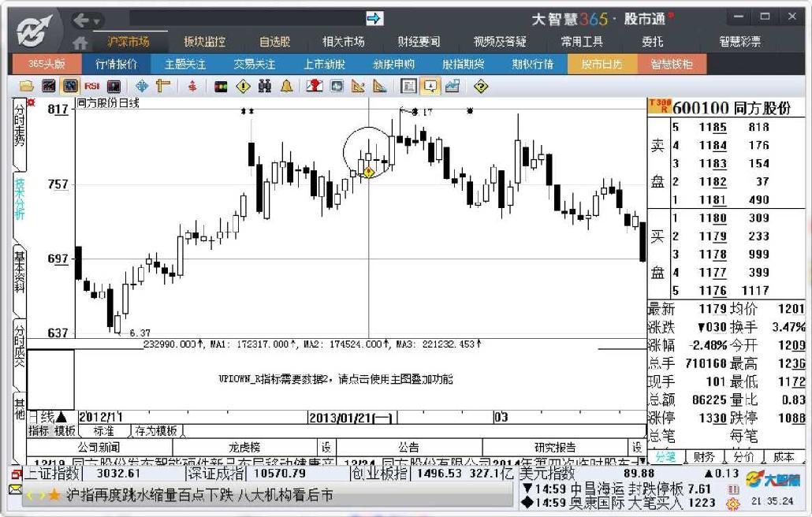Click the blue go arrow button

pos(374,19)
